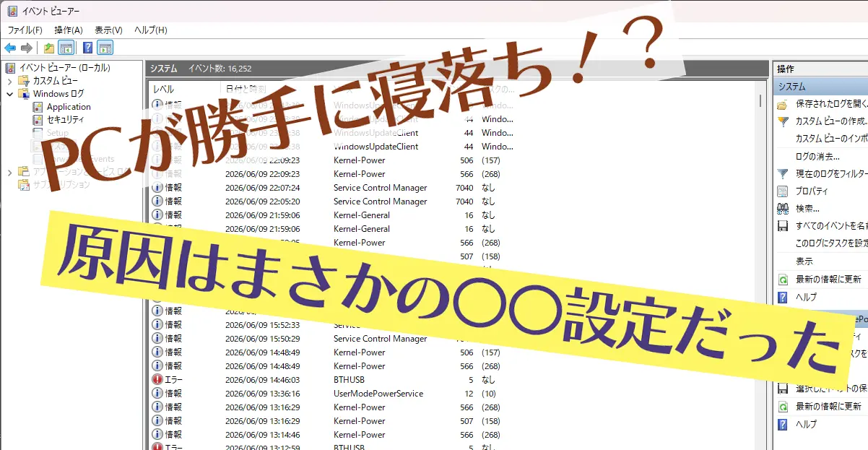Click the upper green refresh icon beside 最新の情報に更新
The image size is (868, 450).
[x=782, y=280]
